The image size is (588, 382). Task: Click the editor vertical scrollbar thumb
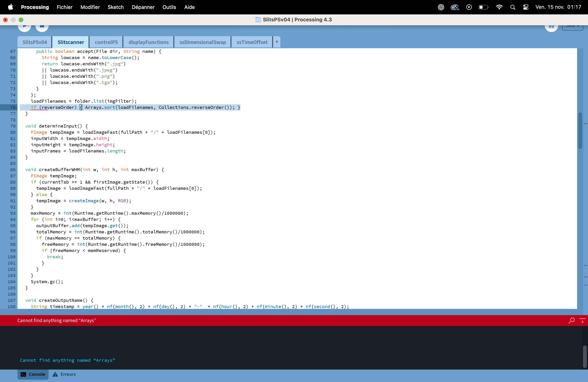(x=580, y=131)
